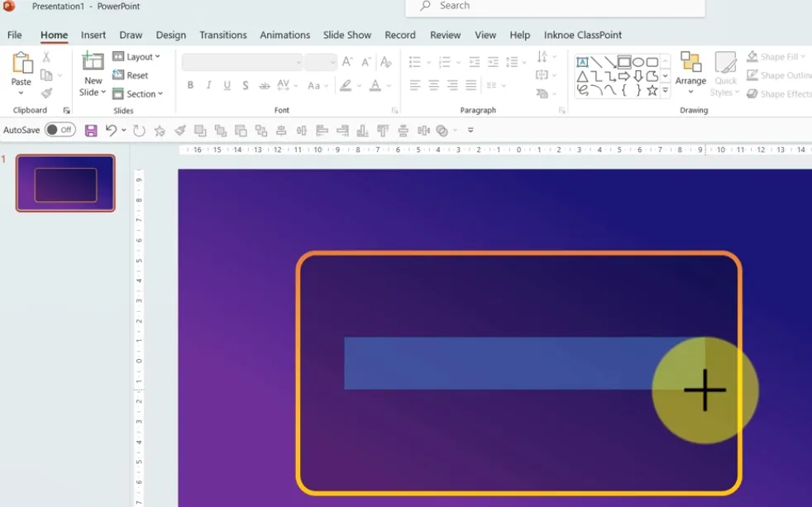The image size is (812, 507).
Task: Open the Arrange dropdown menu
Action: coord(690,73)
